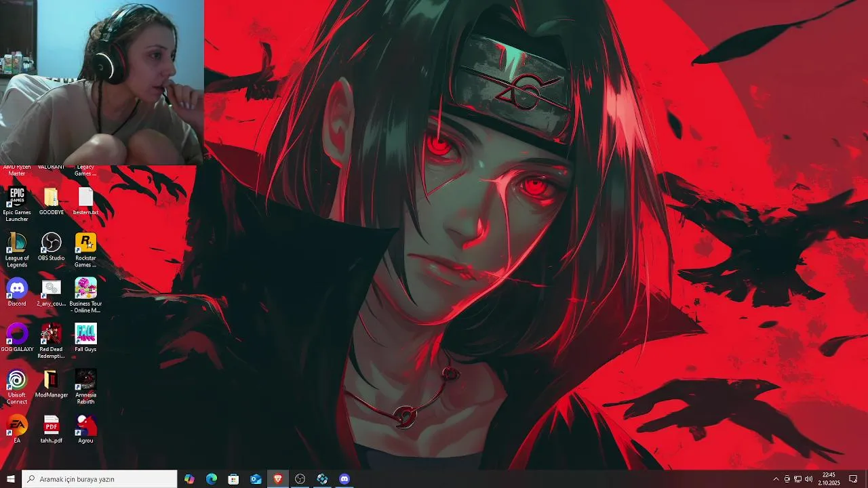Select the OBS Studio desktop shortcut
The height and width of the screenshot is (488, 868).
click(52, 247)
